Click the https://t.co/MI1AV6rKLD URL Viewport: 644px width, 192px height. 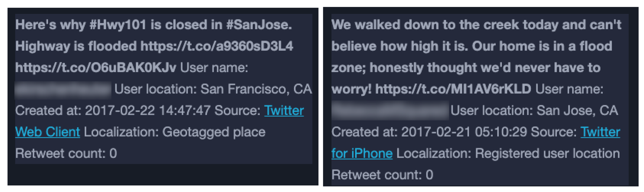(x=453, y=89)
